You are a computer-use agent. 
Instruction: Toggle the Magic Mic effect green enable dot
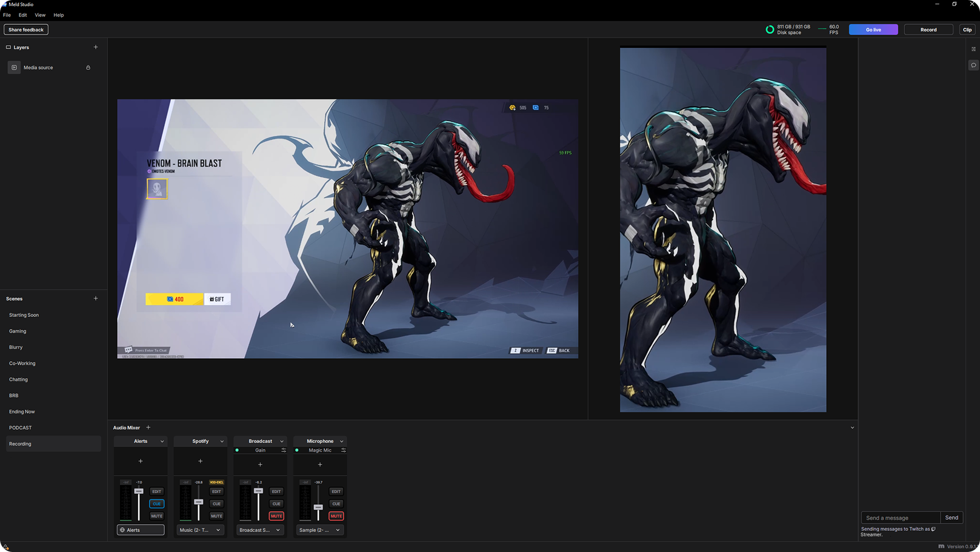coord(297,450)
